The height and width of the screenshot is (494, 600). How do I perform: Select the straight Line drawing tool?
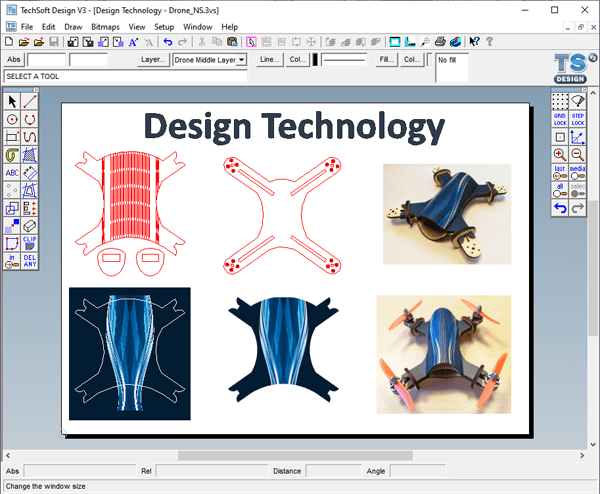click(x=29, y=102)
